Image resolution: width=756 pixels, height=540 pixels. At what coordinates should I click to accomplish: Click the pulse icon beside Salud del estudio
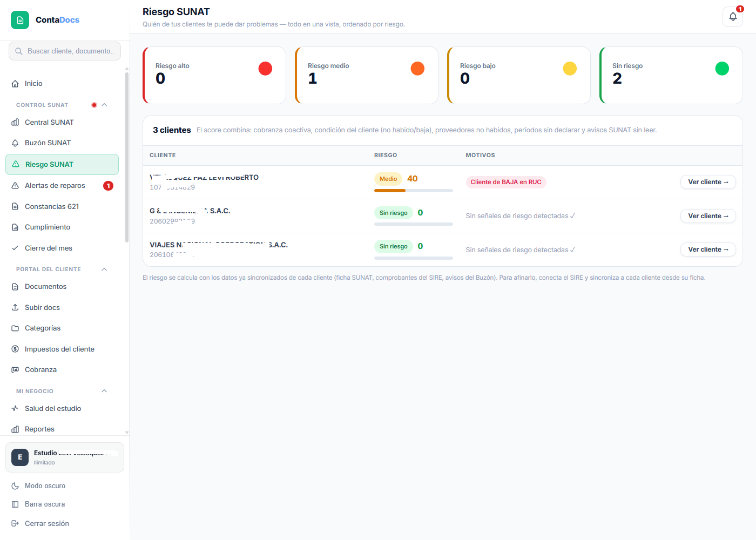(x=15, y=409)
